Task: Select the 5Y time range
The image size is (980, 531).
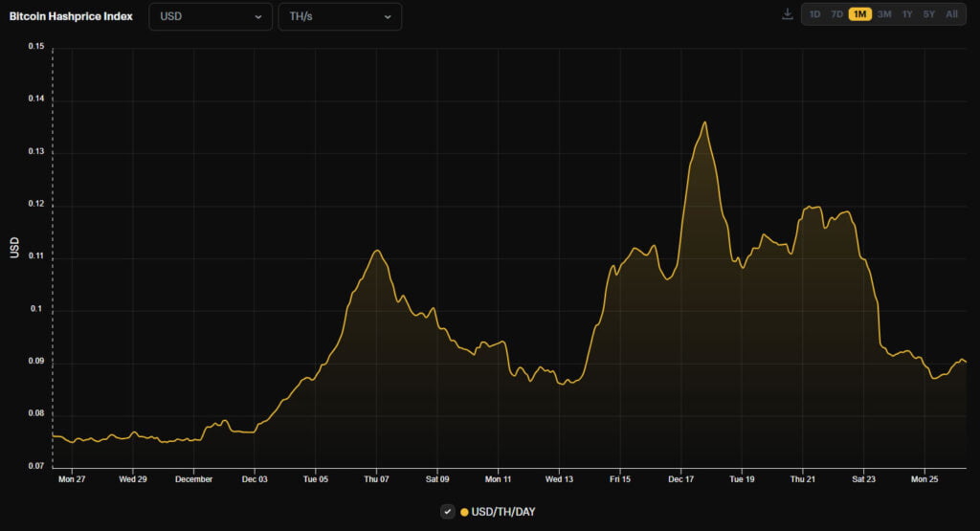Action: 928,14
